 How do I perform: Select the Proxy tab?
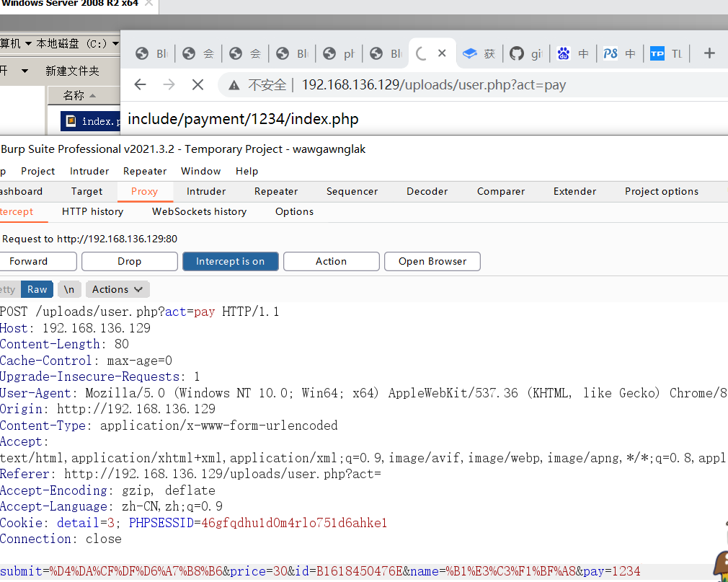144,191
